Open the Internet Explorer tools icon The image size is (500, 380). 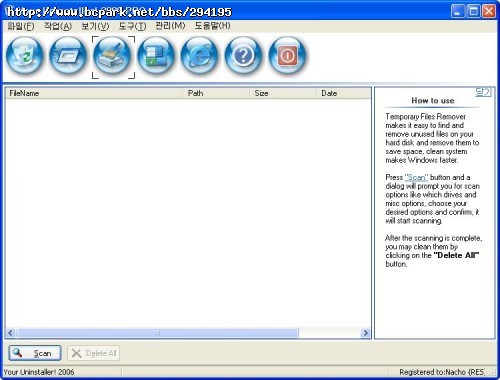200,55
